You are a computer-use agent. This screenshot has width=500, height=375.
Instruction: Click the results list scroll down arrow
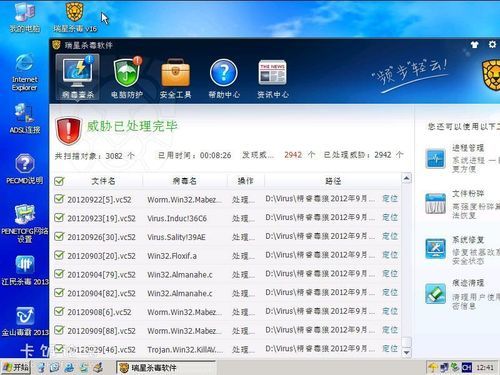coord(406,352)
